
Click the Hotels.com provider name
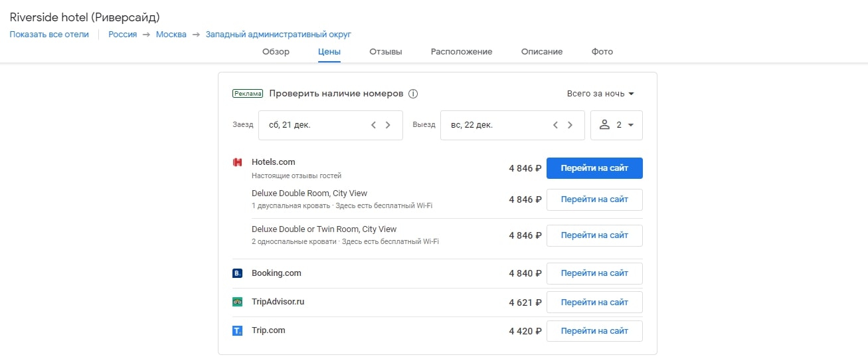274,162
